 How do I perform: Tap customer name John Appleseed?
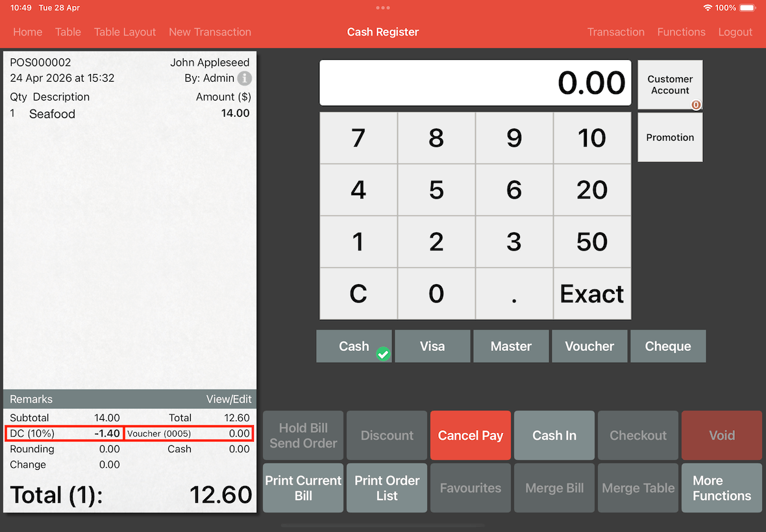point(210,62)
